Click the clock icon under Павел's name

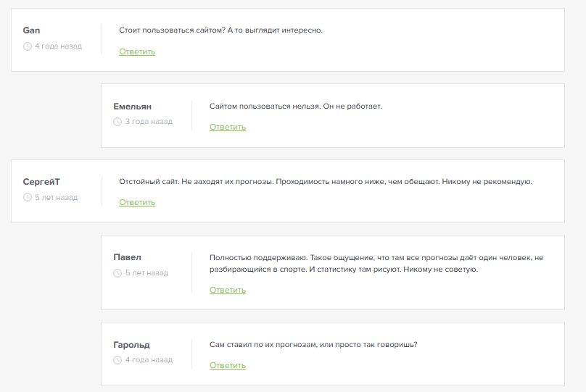click(117, 273)
